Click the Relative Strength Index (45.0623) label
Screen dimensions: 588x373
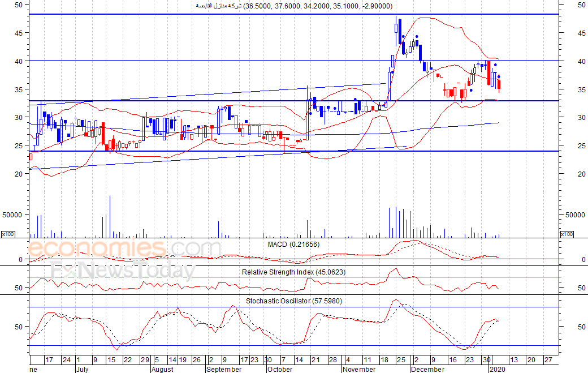pos(293,272)
